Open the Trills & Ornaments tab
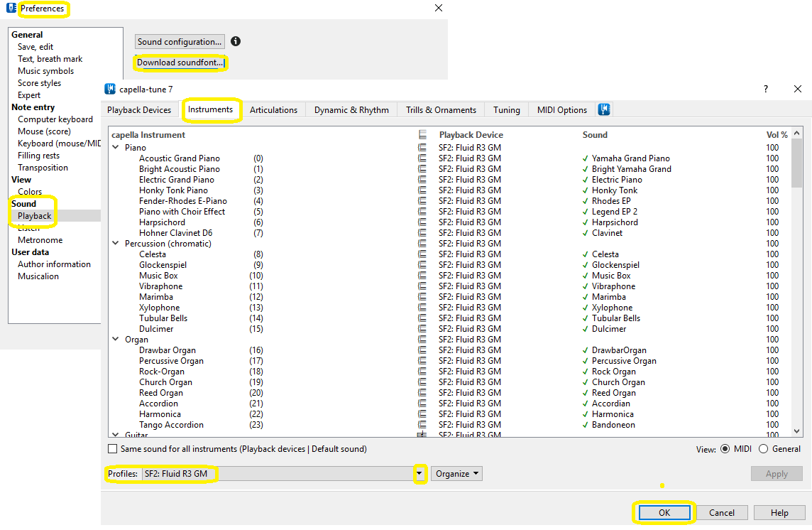Viewport: 812px width, 530px height. [x=441, y=110]
